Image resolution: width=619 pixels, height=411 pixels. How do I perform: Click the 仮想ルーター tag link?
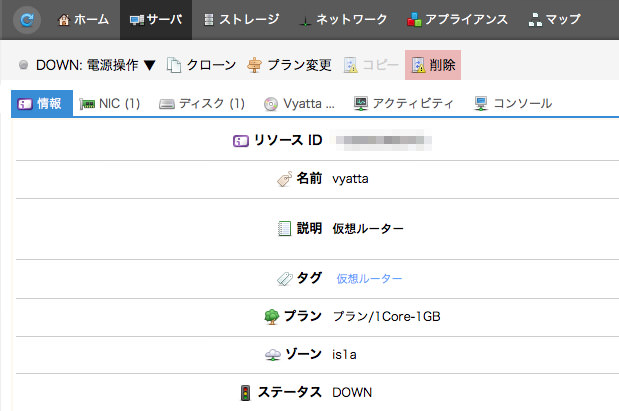tap(369, 278)
